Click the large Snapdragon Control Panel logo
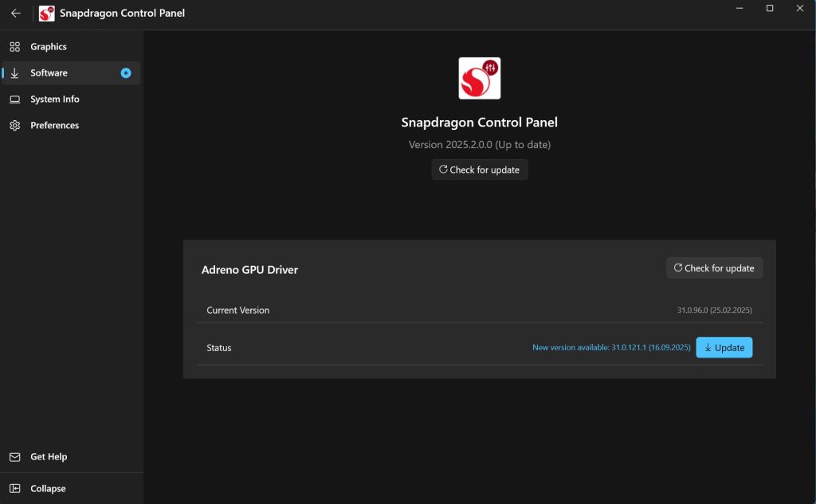The height and width of the screenshot is (504, 816). (480, 78)
